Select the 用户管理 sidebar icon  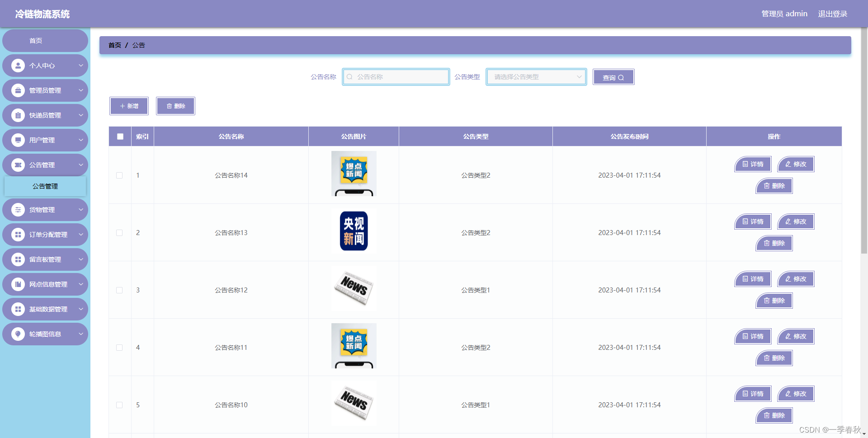(18, 140)
